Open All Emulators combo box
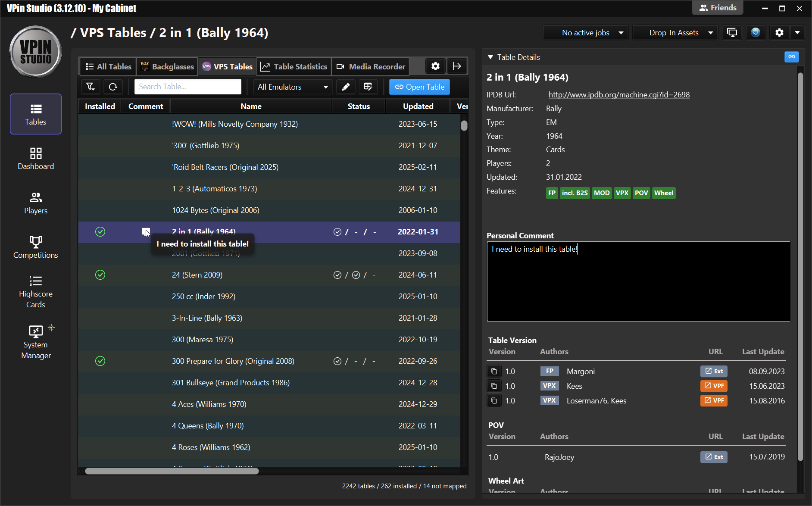 [x=293, y=87]
